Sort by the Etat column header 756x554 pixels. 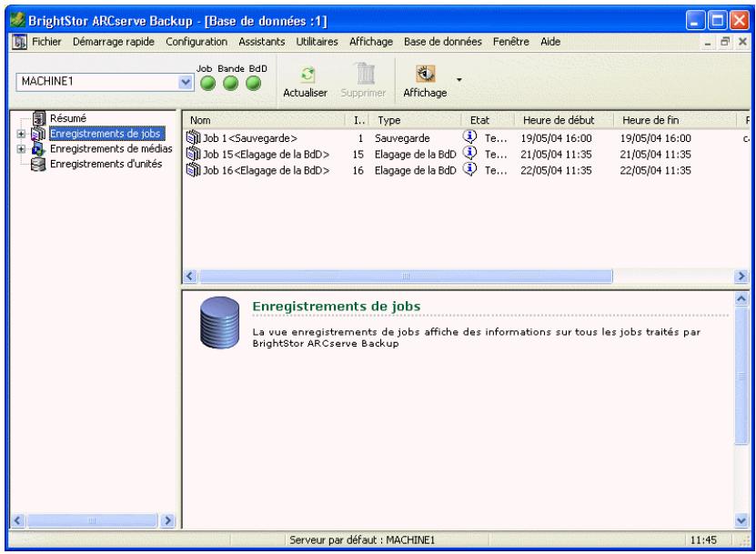coord(489,120)
